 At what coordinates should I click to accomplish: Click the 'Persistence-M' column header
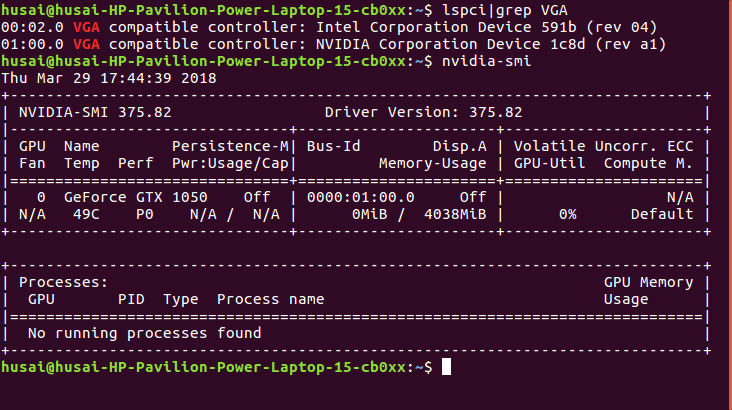tap(230, 147)
